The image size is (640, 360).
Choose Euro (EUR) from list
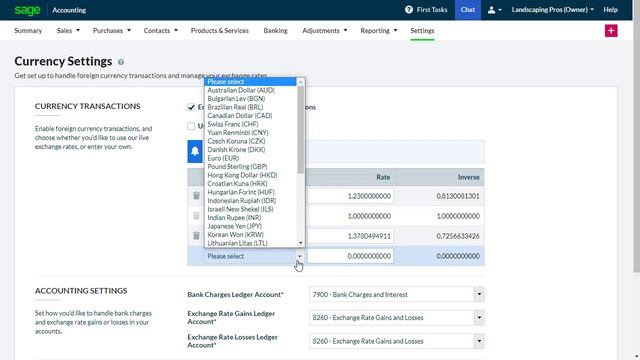pos(250,158)
